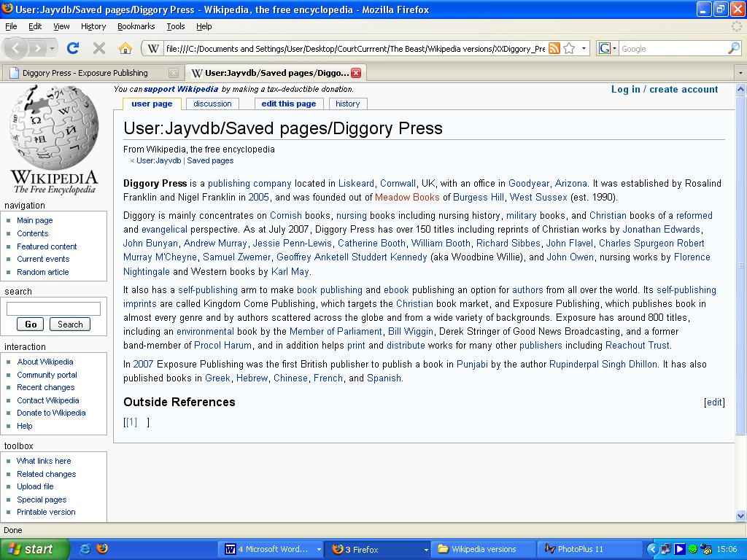
Task: Switch to PhotoPlus 11 in taskbar
Action: point(588,549)
